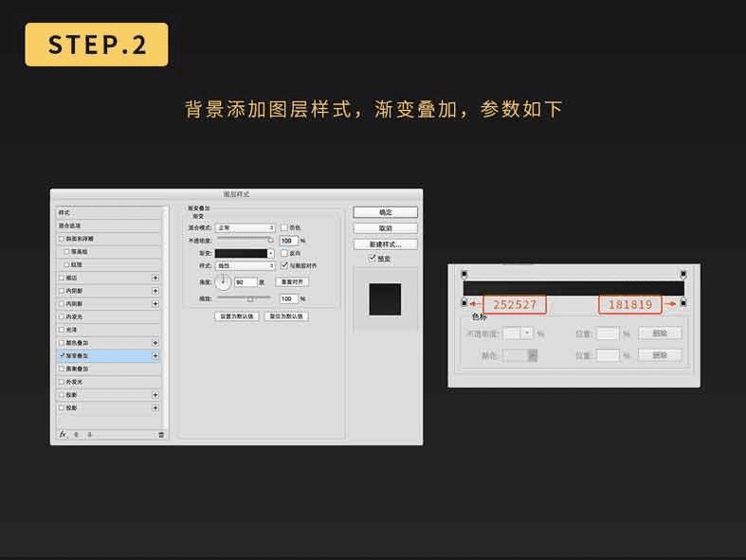This screenshot has width=746, height=560.
Task: Click the plus icon on the 描边 row
Action: (155, 278)
